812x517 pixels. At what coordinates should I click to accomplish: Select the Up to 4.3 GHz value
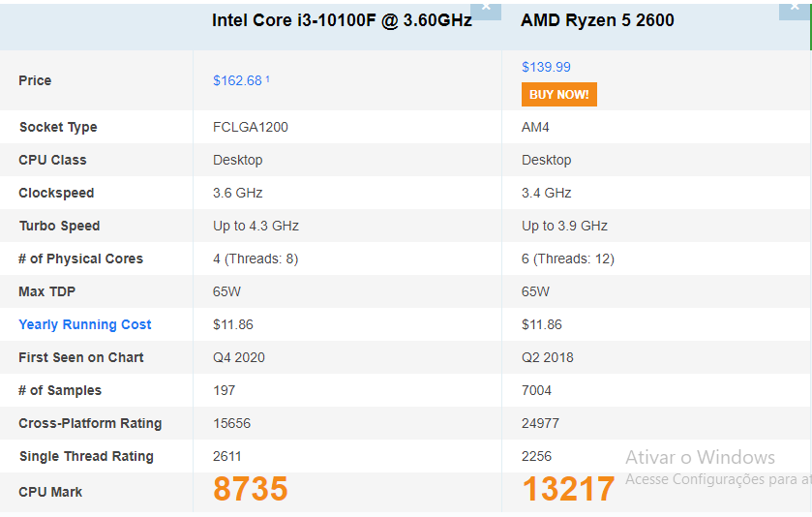pyautogui.click(x=256, y=226)
